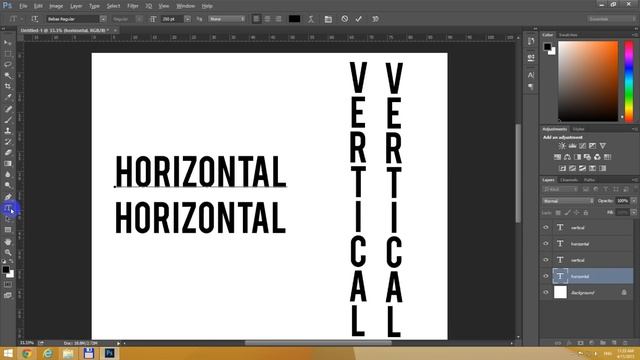Select the Crop tool
640x360 pixels.
pos(8,87)
